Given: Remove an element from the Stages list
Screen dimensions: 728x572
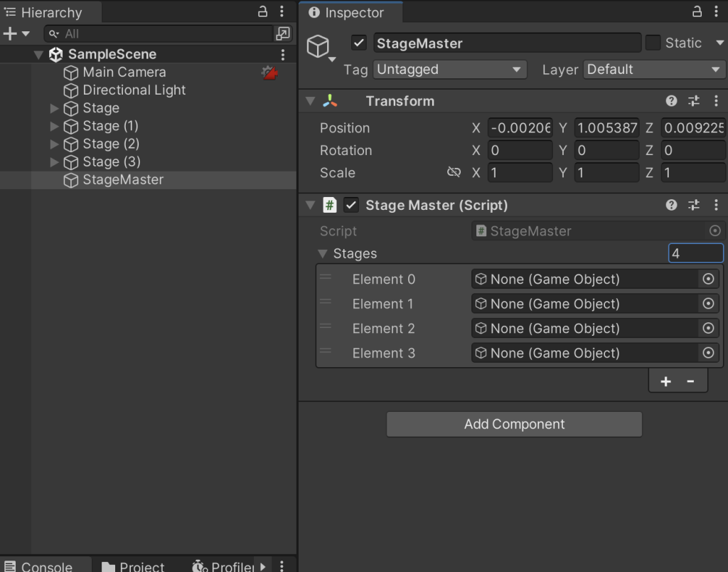Looking at the screenshot, I should [690, 381].
